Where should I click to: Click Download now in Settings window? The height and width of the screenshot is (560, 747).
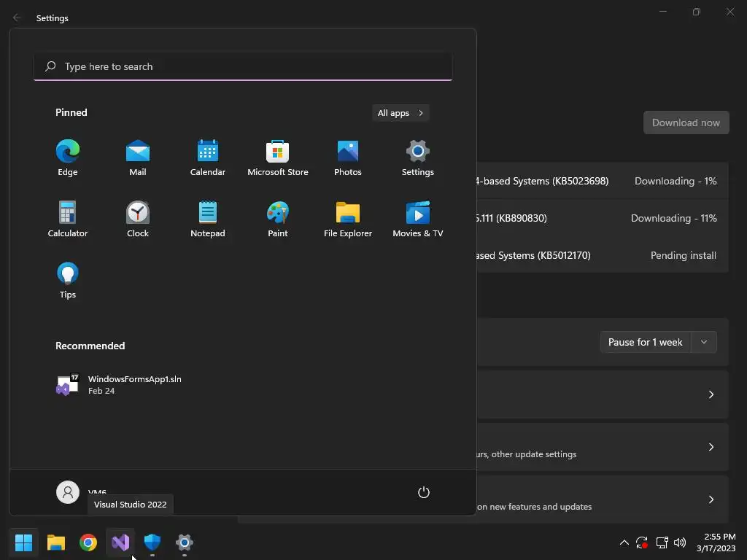point(686,122)
